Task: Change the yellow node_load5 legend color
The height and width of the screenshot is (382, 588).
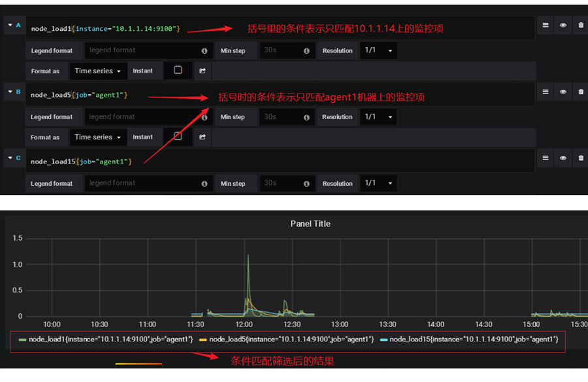Action: (x=203, y=340)
